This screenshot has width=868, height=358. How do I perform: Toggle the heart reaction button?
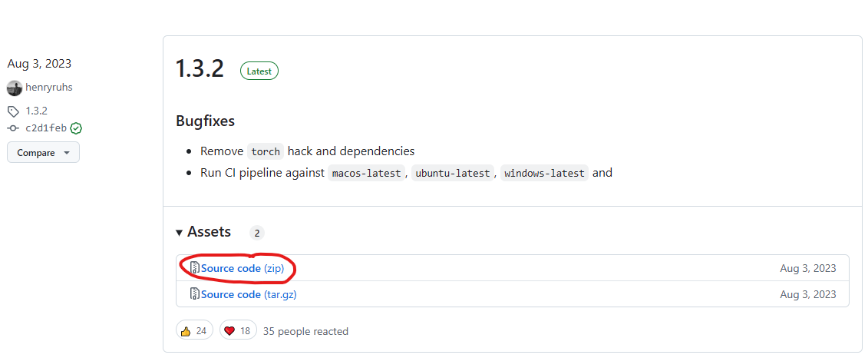click(237, 331)
